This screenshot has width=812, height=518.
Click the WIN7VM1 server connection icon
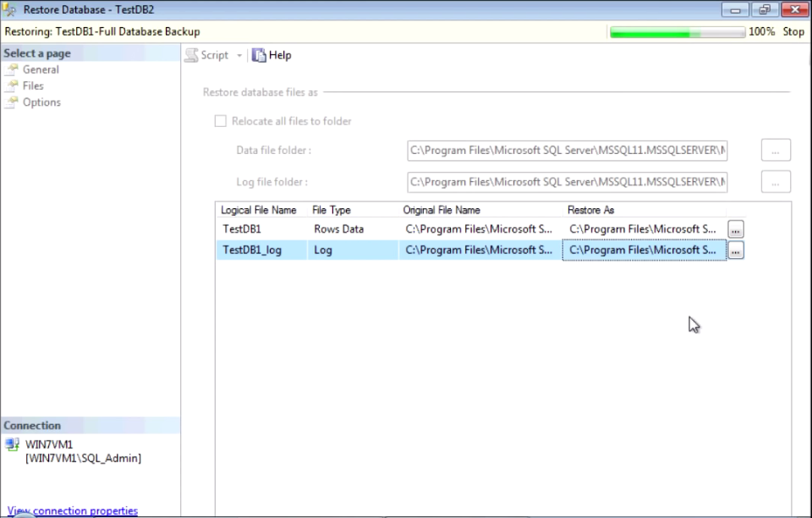point(12,444)
